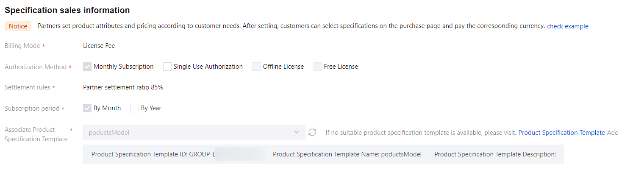Click the Product Specification Template ID text

153,154
